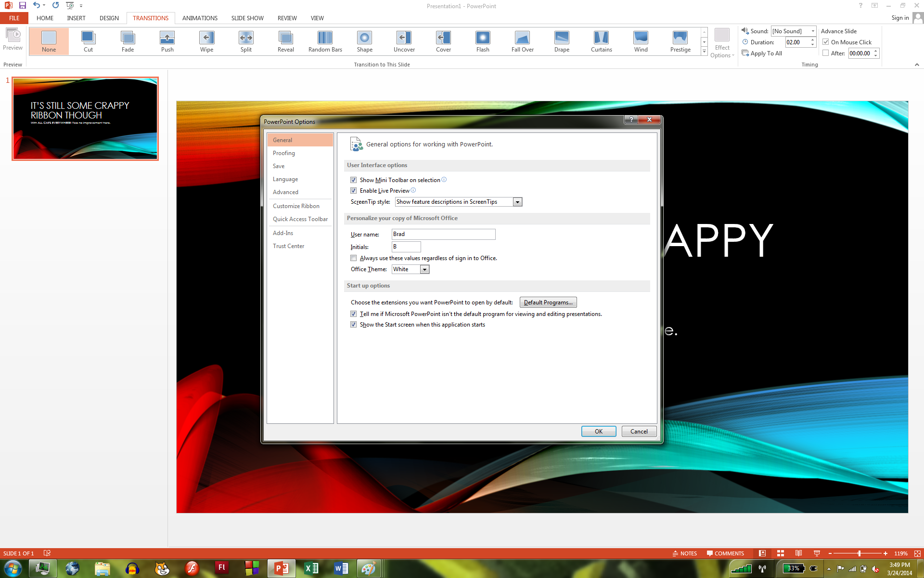The image size is (924, 578).
Task: Open Customize Quick Access Toolbar arrow
Action: [x=81, y=6]
